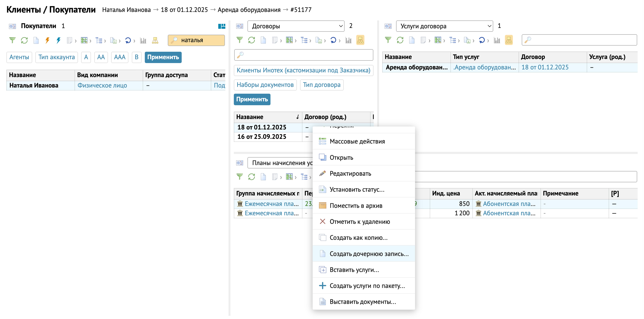Open the Физическое лицо link
Image resolution: width=644 pixels, height=319 pixels.
coord(102,85)
